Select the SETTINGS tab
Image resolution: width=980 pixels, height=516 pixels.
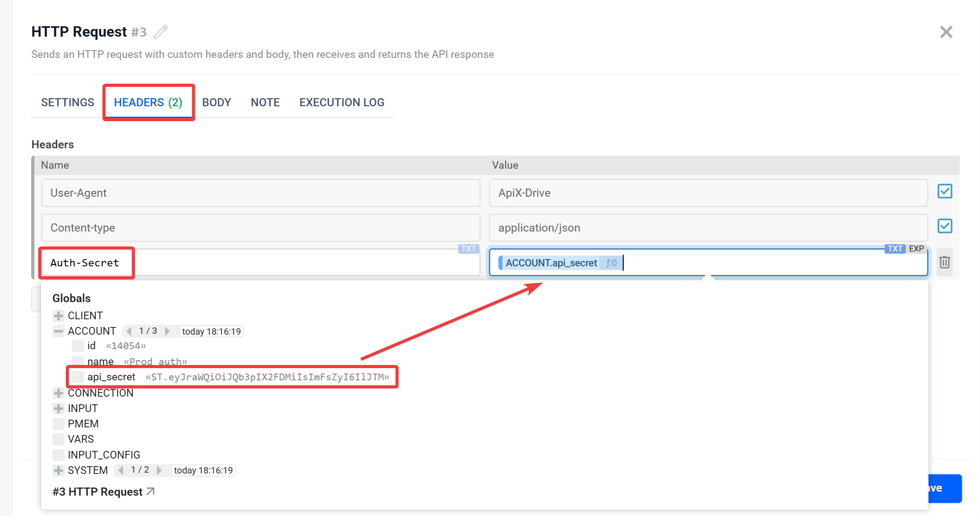click(68, 103)
